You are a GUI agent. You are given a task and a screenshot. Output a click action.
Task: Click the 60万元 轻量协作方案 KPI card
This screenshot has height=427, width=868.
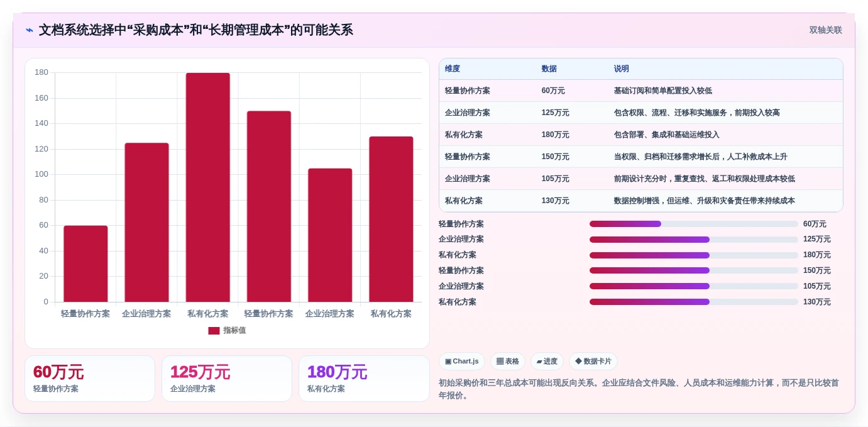[x=90, y=379]
